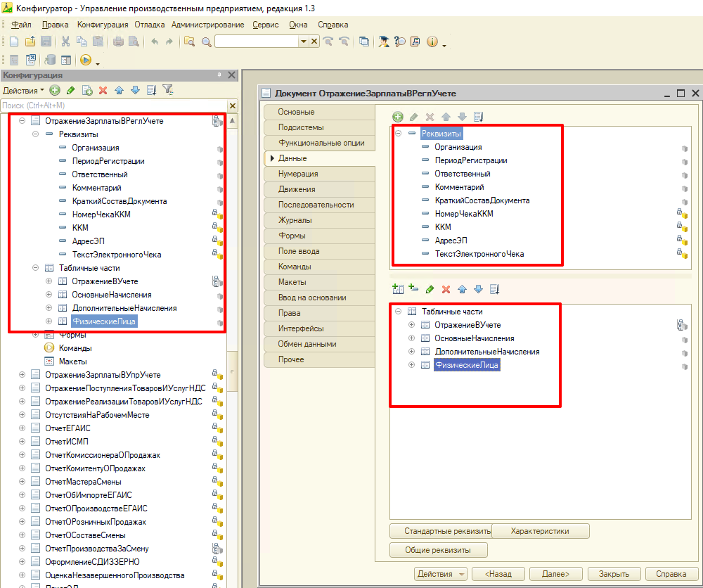Click the Cut scissors icon in main toolbar
703x588 pixels.
pyautogui.click(x=65, y=41)
